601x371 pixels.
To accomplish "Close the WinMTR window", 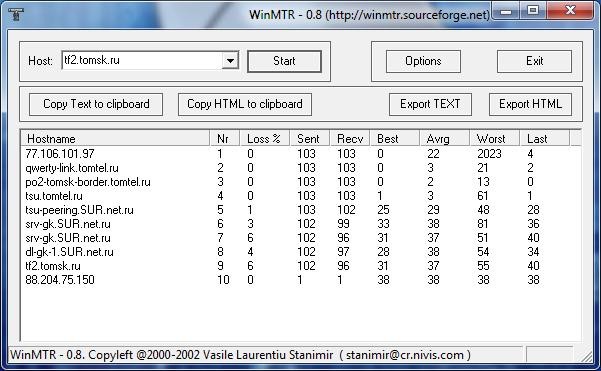I will 570,10.
